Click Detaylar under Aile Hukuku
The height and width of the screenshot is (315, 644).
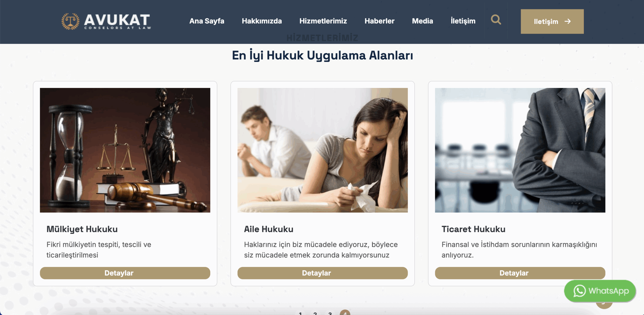pyautogui.click(x=323, y=273)
